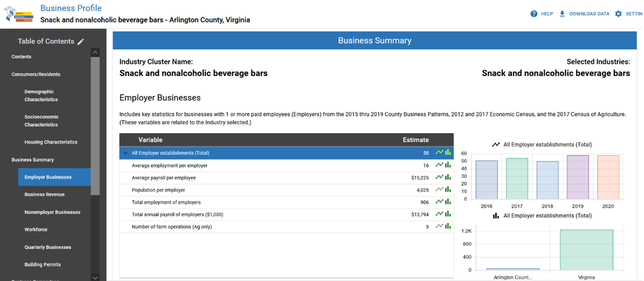Select the Average payroll per employee row
The image size is (644, 281).
286,178
